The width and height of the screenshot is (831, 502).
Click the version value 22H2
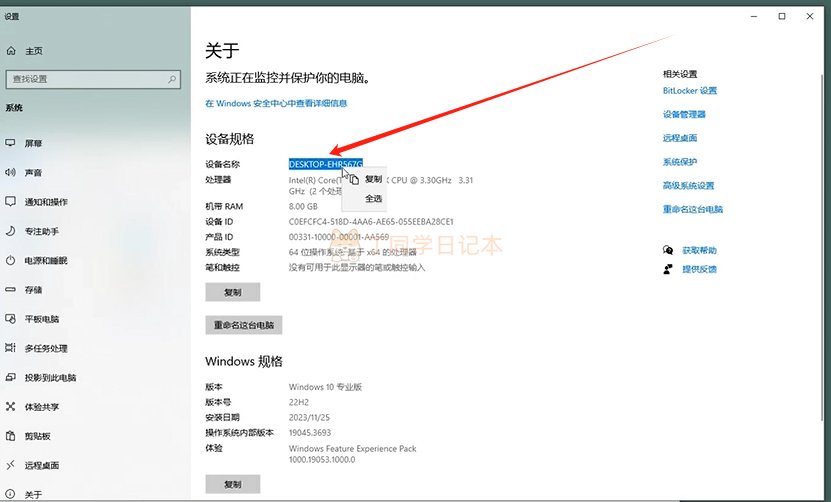[x=299, y=402]
